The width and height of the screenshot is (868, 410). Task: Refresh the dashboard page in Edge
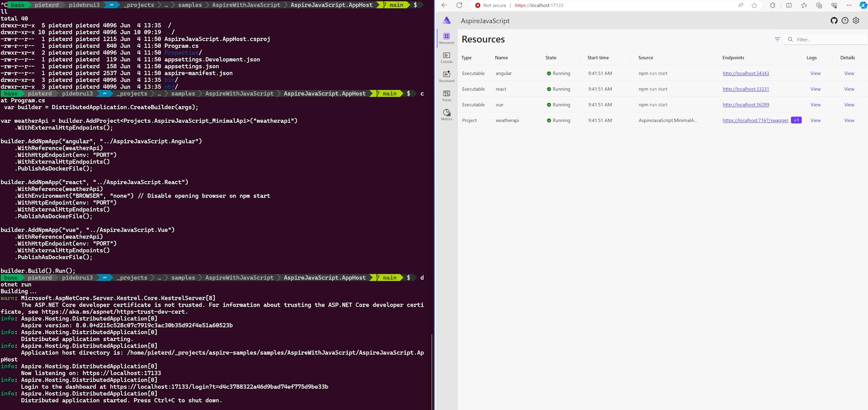[460, 6]
